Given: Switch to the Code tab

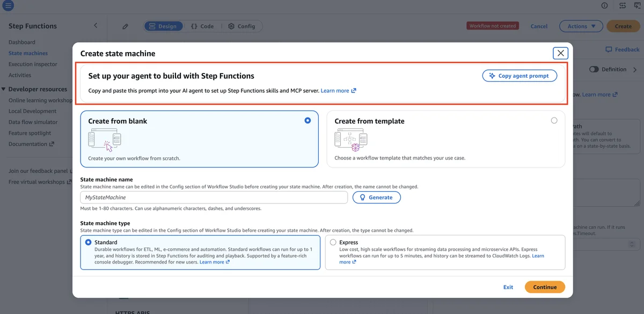Looking at the screenshot, I should (x=202, y=26).
